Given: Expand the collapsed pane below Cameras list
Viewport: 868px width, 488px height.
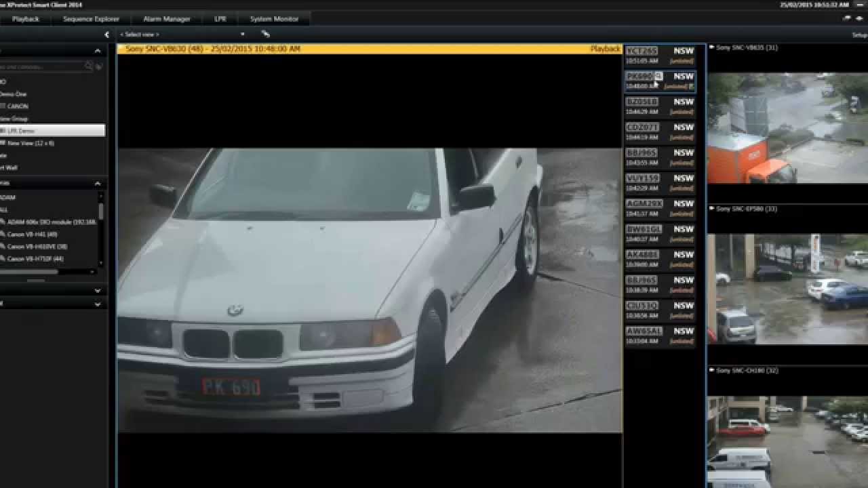Looking at the screenshot, I should point(98,291).
